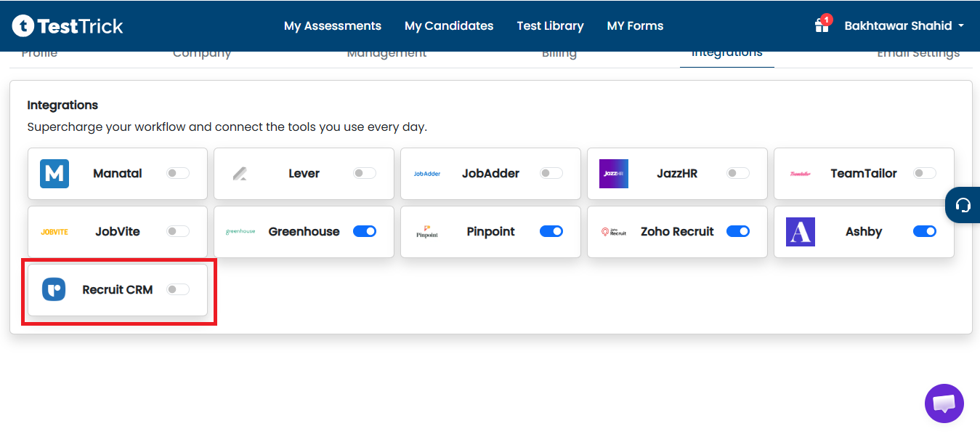This screenshot has width=980, height=434.
Task: Click the Recruit CRM logo icon
Action: pyautogui.click(x=54, y=289)
